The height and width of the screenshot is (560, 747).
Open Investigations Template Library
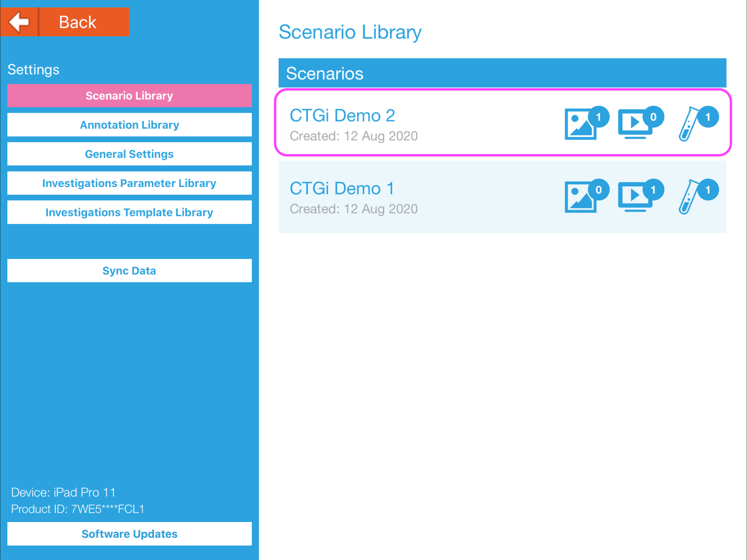(x=129, y=212)
